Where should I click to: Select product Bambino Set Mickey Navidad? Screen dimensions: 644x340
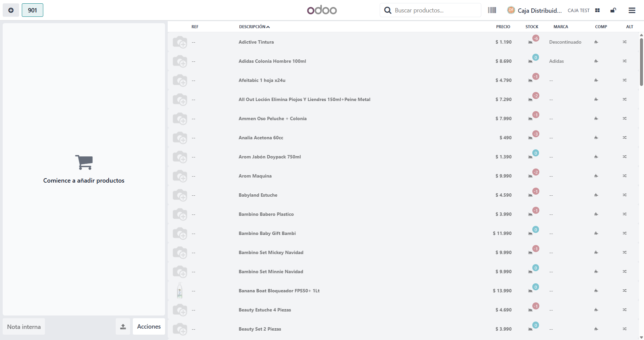pyautogui.click(x=271, y=252)
